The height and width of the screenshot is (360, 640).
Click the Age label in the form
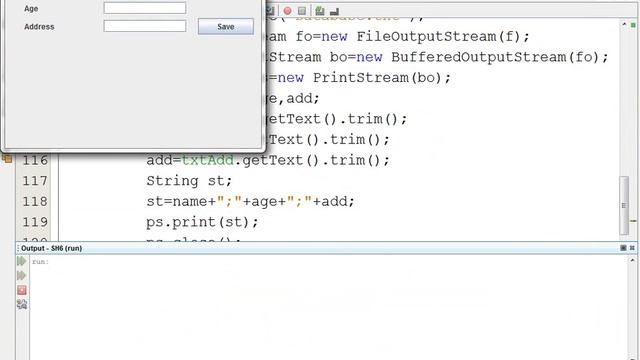(x=31, y=9)
